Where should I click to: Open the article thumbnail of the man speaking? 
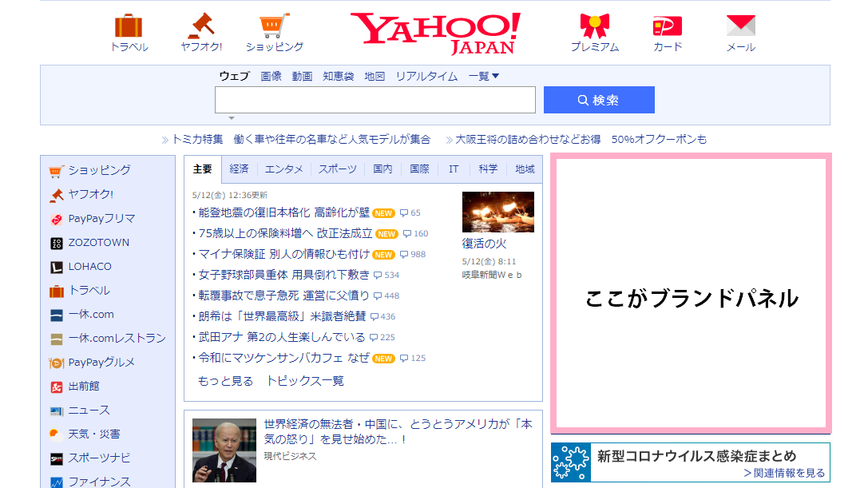tap(224, 450)
